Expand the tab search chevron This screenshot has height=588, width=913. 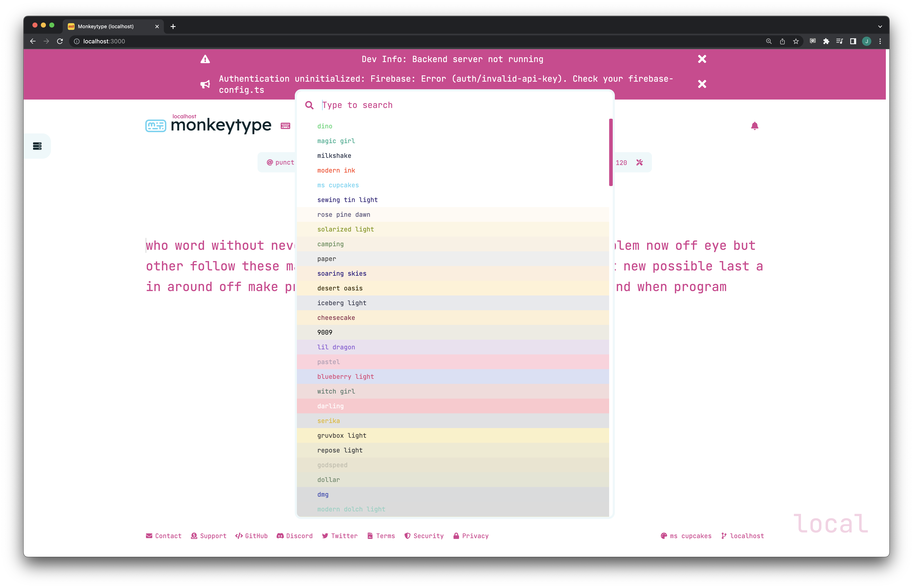tap(880, 27)
